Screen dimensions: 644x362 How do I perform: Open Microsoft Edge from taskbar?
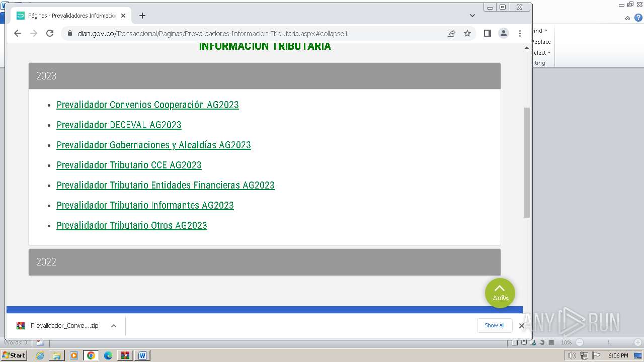108,355
